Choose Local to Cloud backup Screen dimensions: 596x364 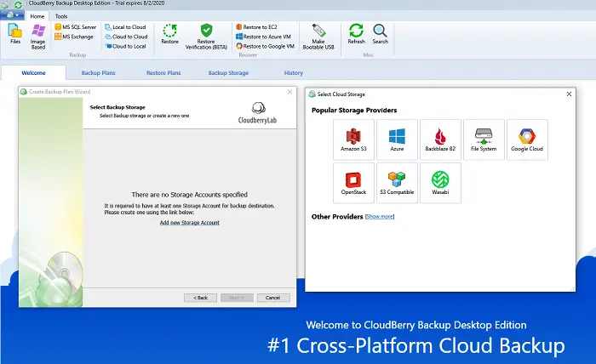[x=125, y=27]
